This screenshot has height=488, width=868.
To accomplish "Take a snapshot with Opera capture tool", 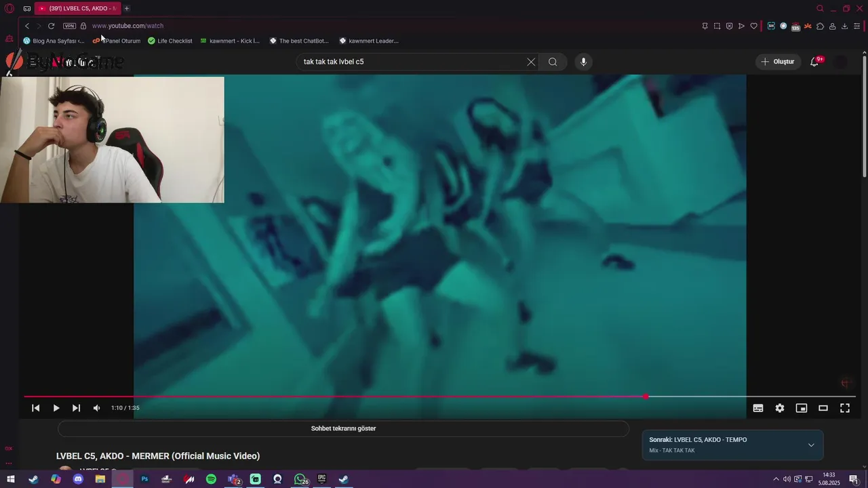I will [x=717, y=26].
